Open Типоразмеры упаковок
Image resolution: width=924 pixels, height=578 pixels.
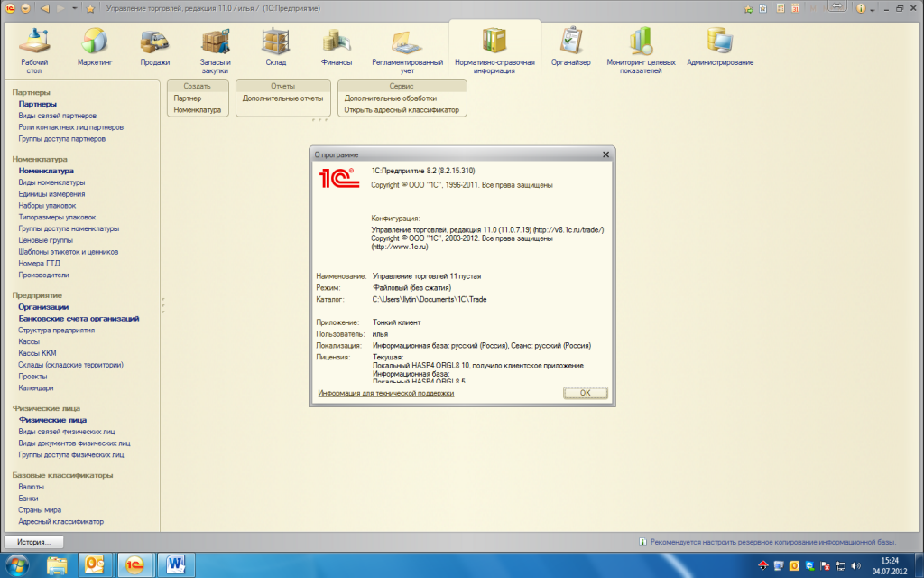[57, 218]
